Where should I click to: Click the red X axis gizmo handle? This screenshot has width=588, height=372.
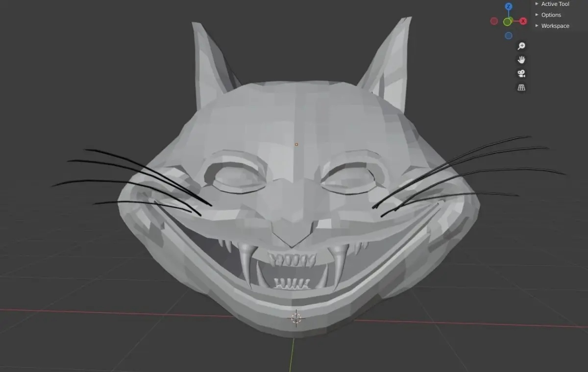point(523,21)
